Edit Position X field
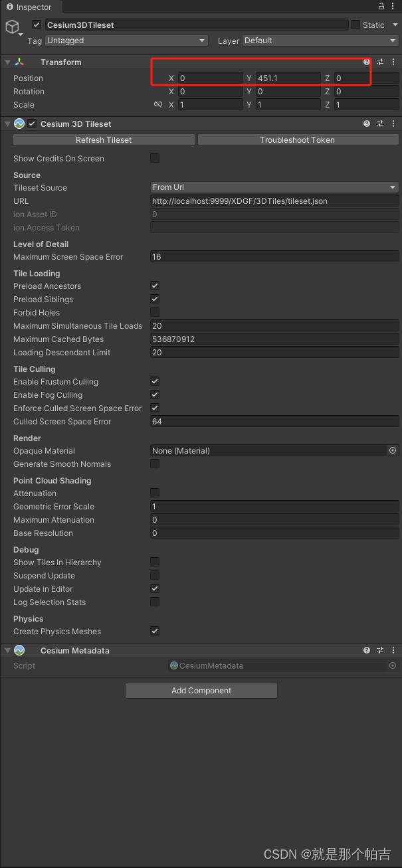 point(210,78)
